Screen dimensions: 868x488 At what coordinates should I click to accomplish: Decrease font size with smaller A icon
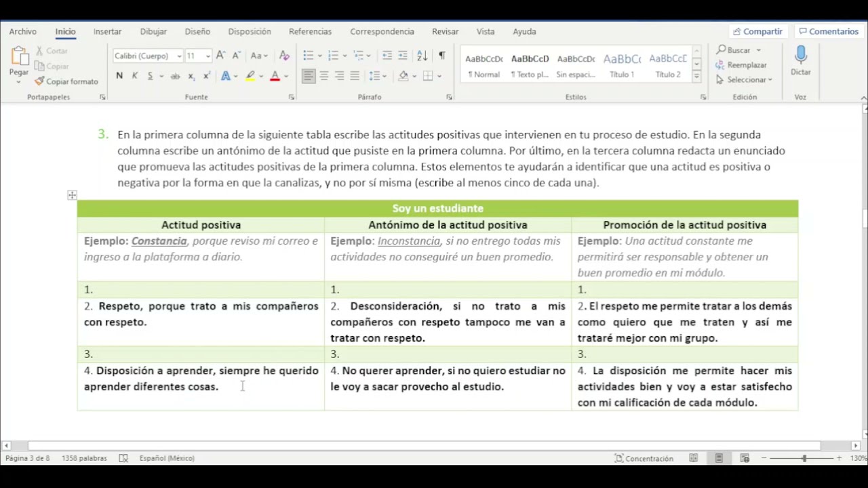[x=235, y=56]
